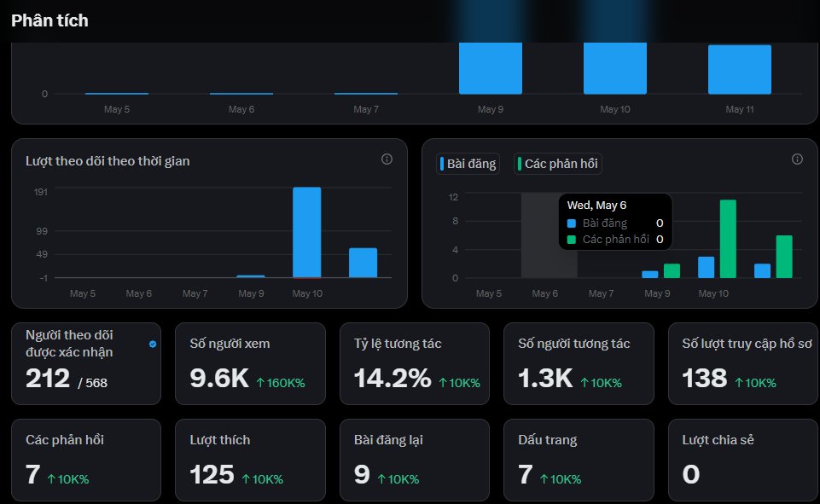Click May 10 bar in top chart
This screenshot has width=820, height=504.
click(615, 68)
